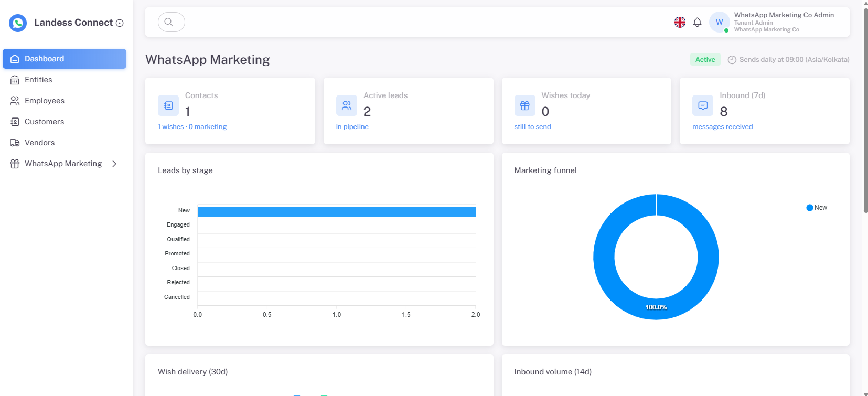This screenshot has width=868, height=396.
Task: Click the Active leads value 2
Action: tap(367, 111)
